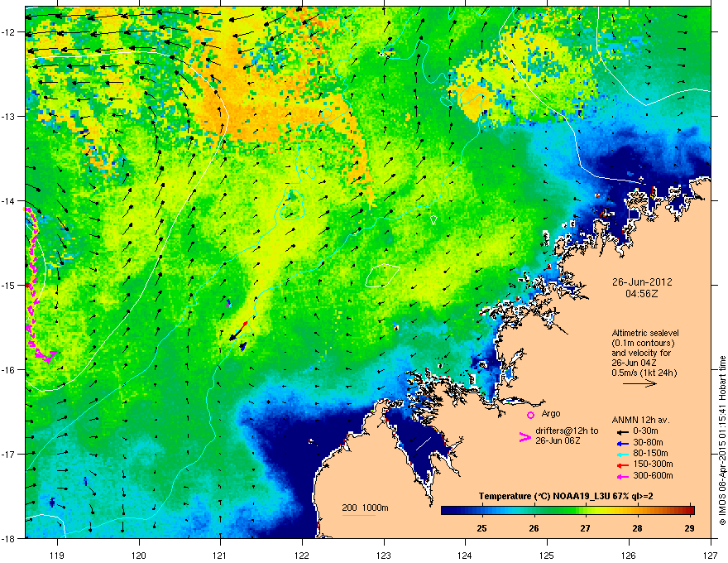
Task: Click the '200 1000m' bathymetry label
Action: (365, 508)
